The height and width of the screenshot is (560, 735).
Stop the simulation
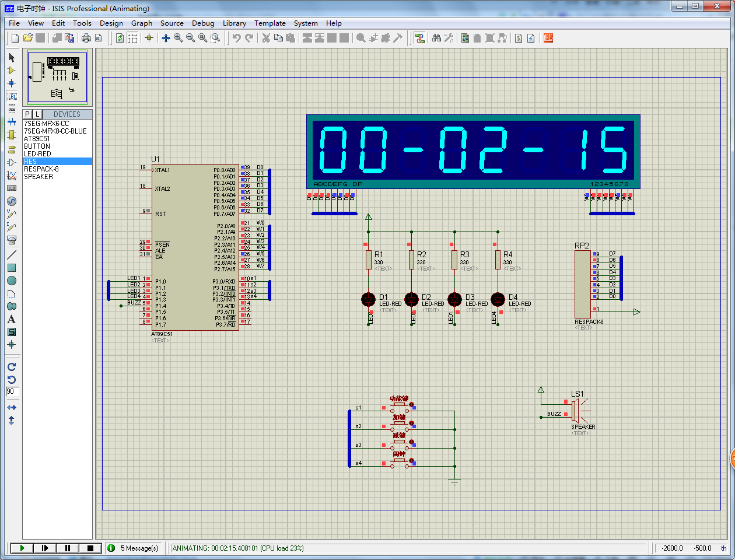[90, 548]
